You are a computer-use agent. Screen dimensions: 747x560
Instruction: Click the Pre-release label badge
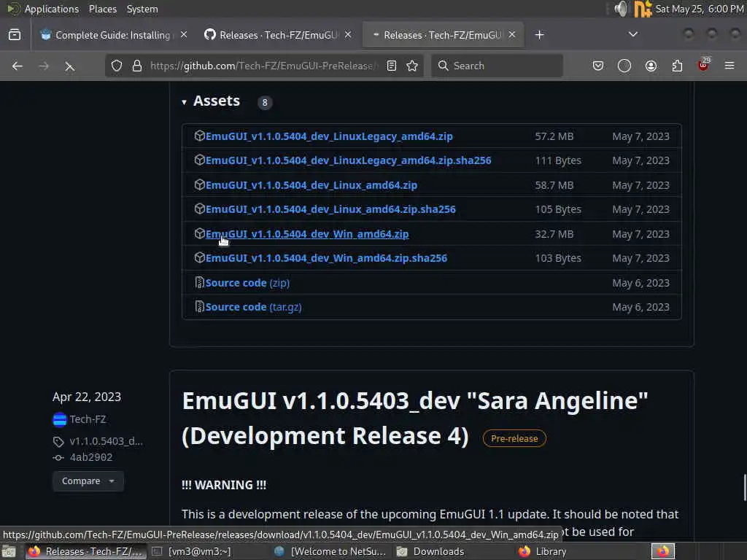pyautogui.click(x=514, y=438)
